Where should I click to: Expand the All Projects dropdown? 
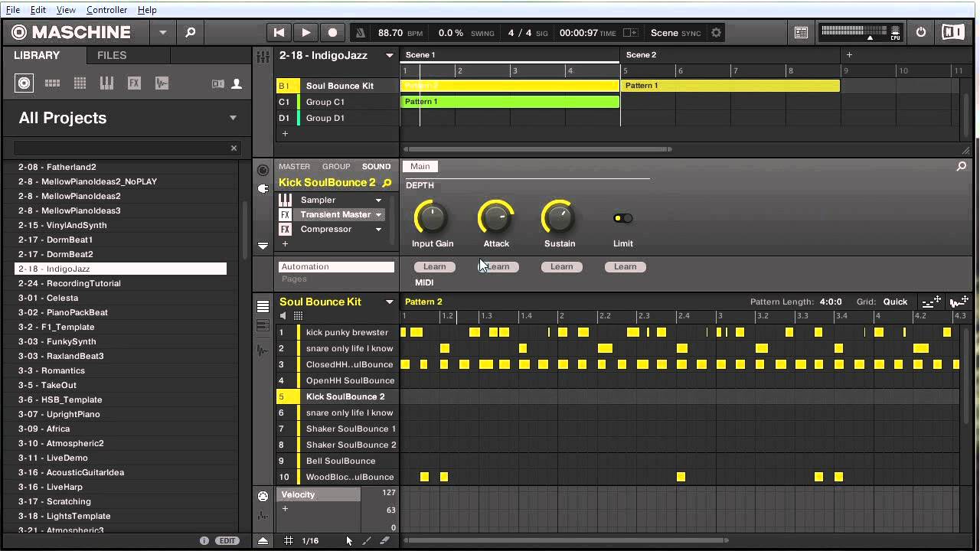click(x=233, y=118)
